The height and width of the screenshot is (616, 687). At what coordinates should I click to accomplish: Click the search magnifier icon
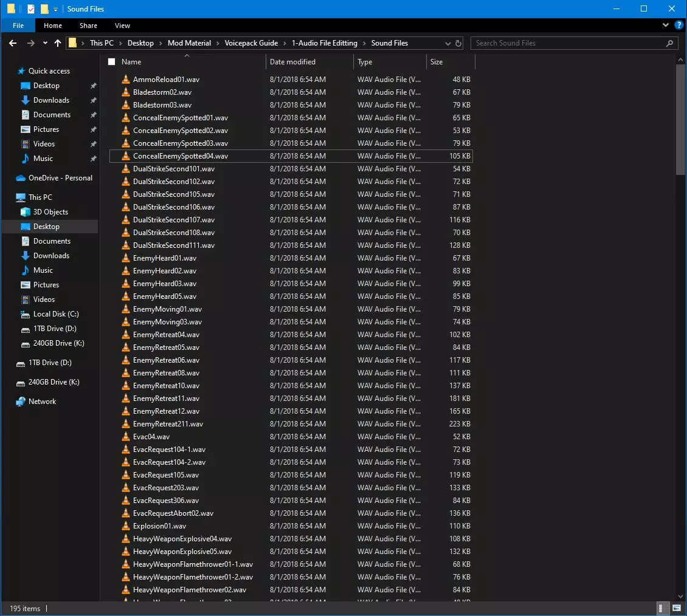669,43
